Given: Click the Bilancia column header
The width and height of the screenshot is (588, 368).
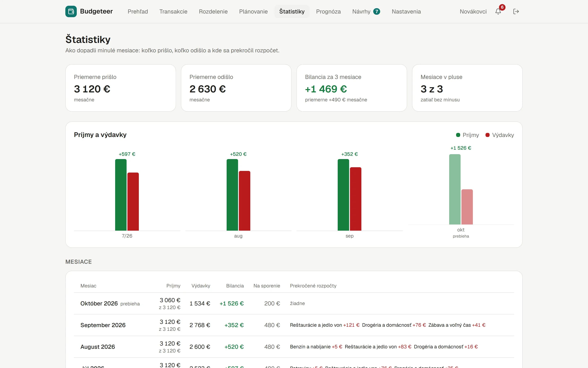Looking at the screenshot, I should coord(235,286).
